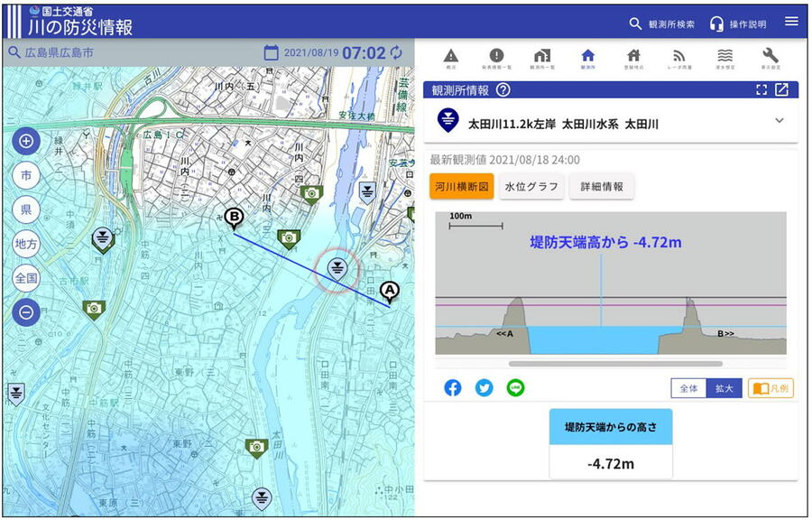Image resolution: width=812 pixels, height=520 pixels.
Task: Click the map zoom out minus button
Action: pyautogui.click(x=26, y=312)
